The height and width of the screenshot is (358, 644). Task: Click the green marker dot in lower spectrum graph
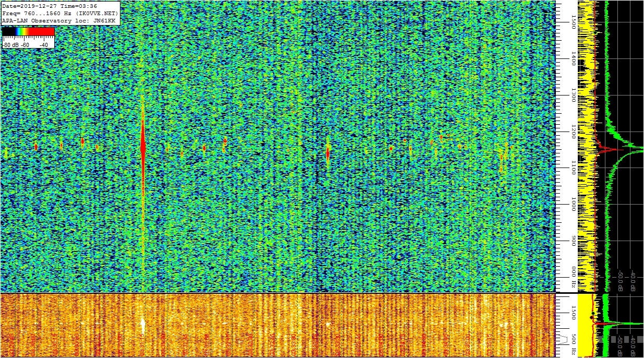(x=593, y=313)
